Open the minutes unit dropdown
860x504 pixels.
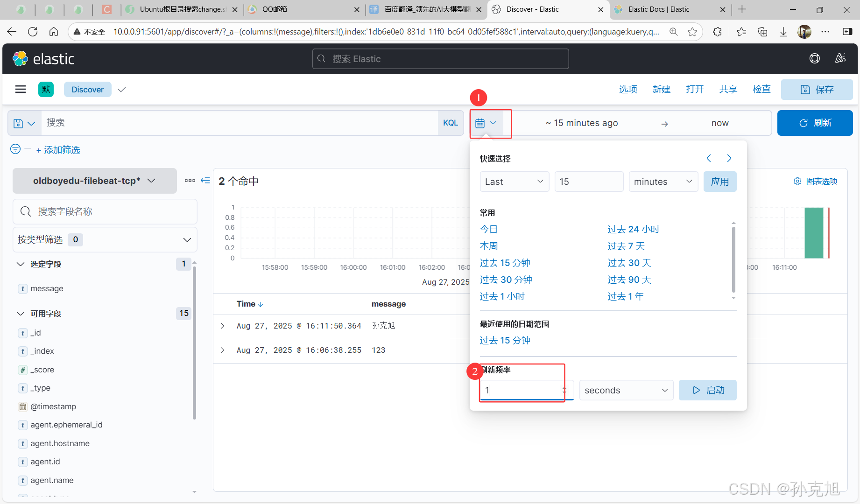pyautogui.click(x=663, y=182)
